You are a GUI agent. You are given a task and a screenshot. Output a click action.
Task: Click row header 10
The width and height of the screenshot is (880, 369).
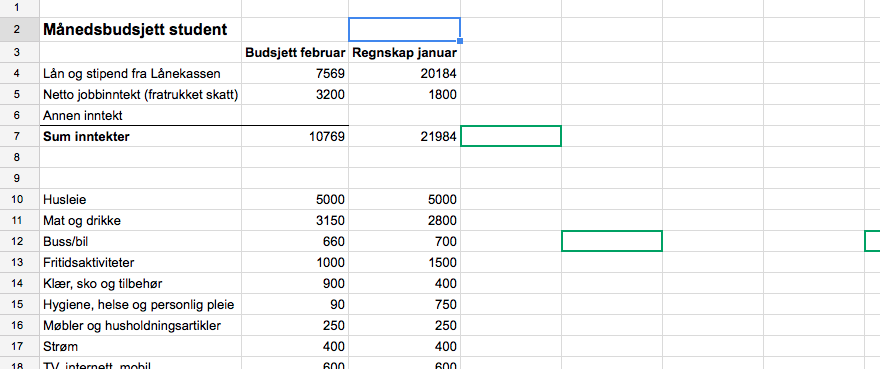(x=20, y=199)
